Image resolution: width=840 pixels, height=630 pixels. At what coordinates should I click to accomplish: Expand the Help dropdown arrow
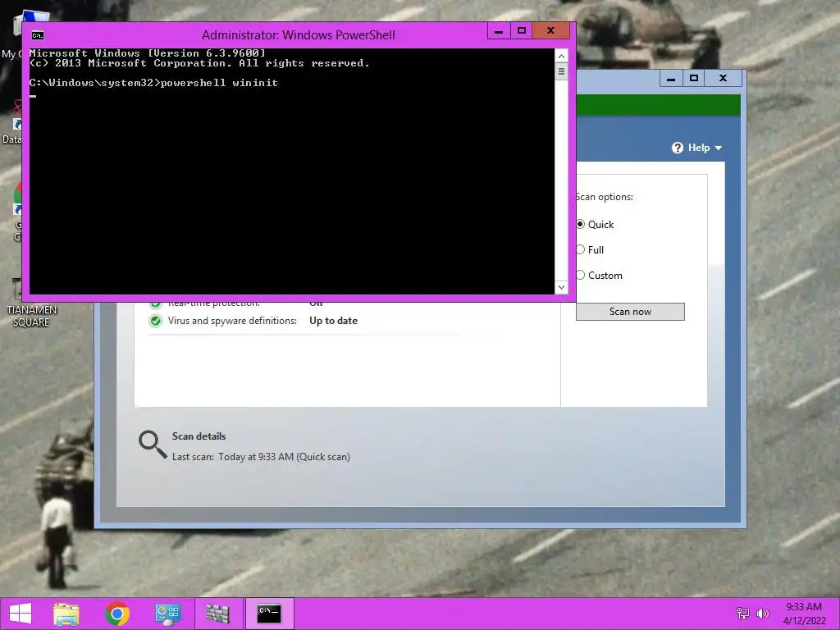(x=719, y=148)
